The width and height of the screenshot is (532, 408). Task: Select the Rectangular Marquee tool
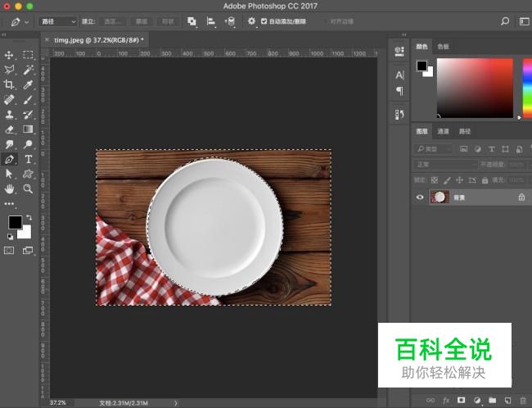point(28,55)
